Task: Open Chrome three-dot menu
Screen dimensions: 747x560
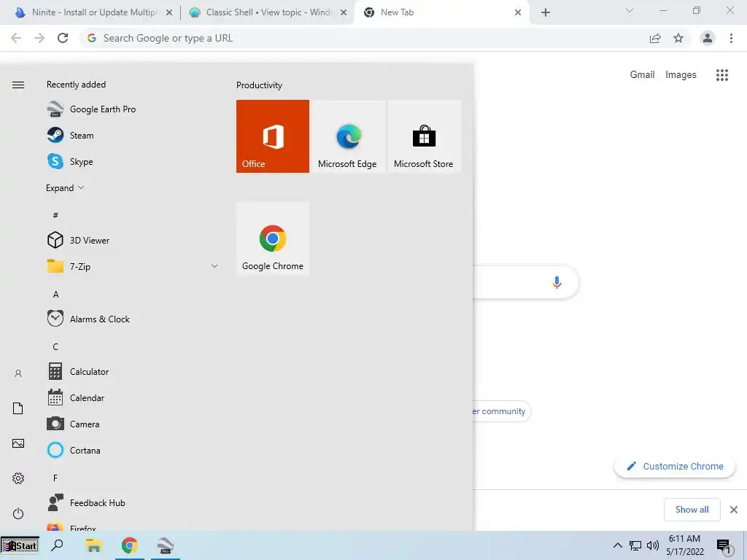Action: pyautogui.click(x=731, y=38)
